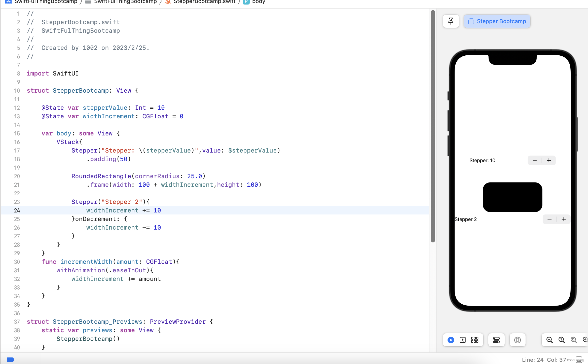The image size is (588, 364).
Task: Open the body symbol breadcrumb
Action: tap(258, 2)
